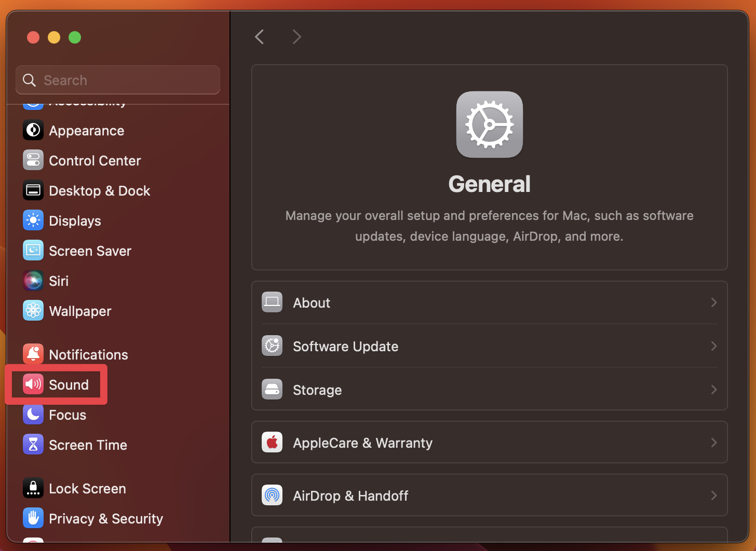Image resolution: width=756 pixels, height=551 pixels.
Task: Click inside the Search field
Action: tap(117, 80)
